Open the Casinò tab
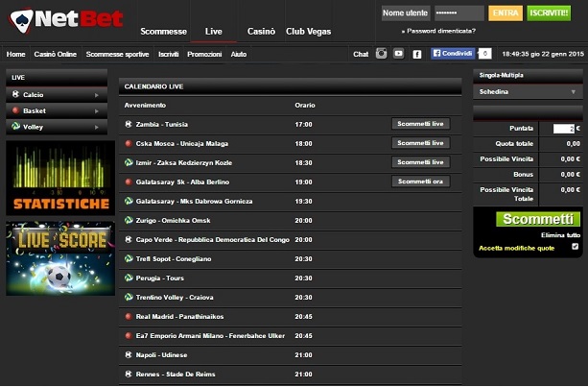 [261, 32]
